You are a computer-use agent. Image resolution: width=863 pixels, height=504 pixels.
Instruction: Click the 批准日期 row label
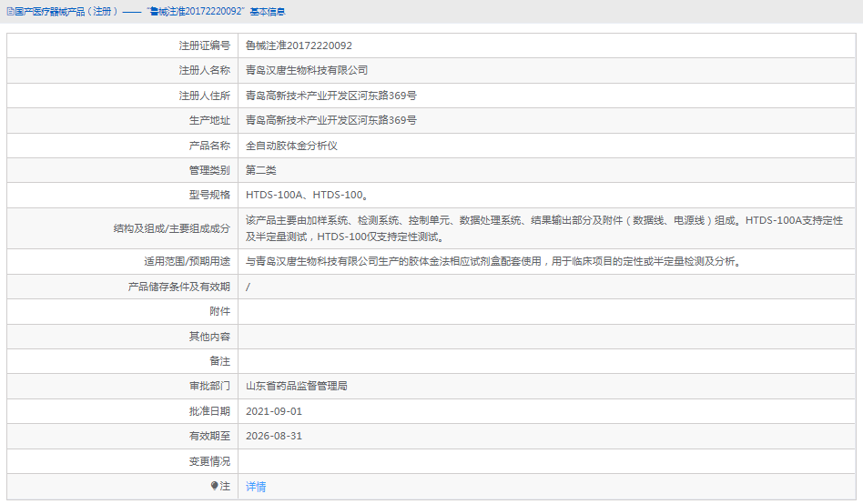pos(209,411)
